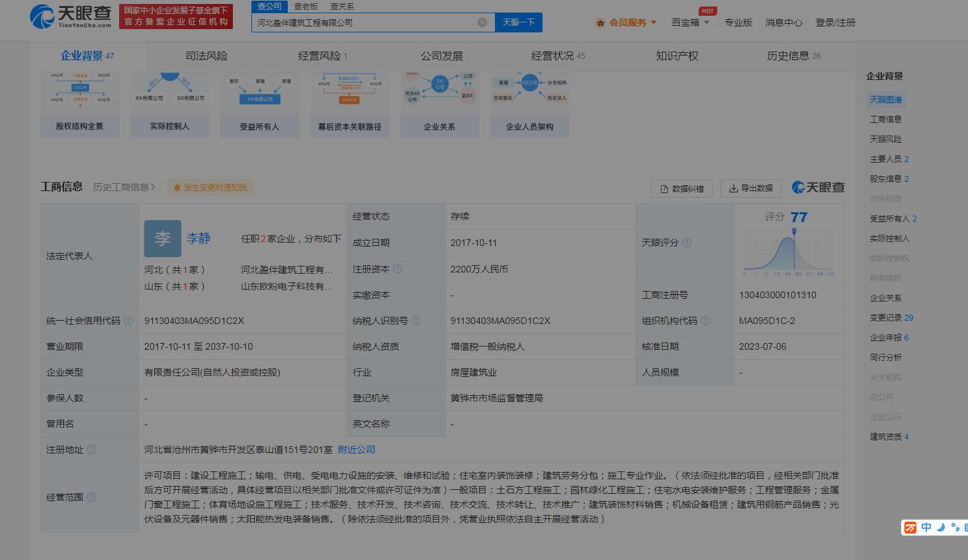Click the moon icon in IME bar

pyautogui.click(x=941, y=527)
